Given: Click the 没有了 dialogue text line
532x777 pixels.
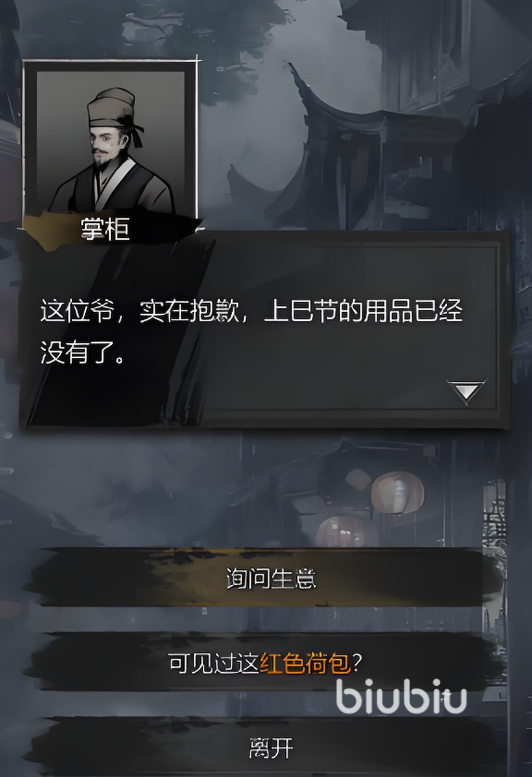Looking at the screenshot, I should coord(83,353).
